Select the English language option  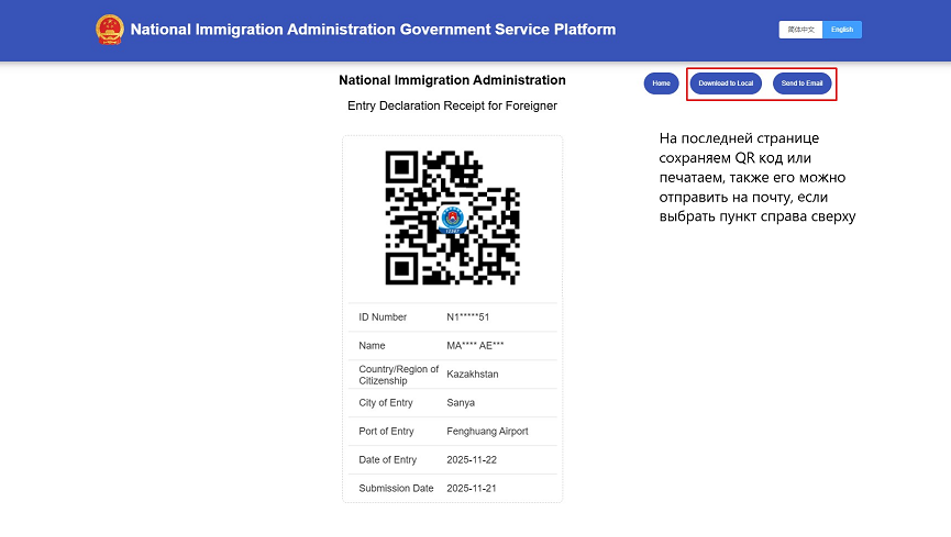pyautogui.click(x=842, y=30)
